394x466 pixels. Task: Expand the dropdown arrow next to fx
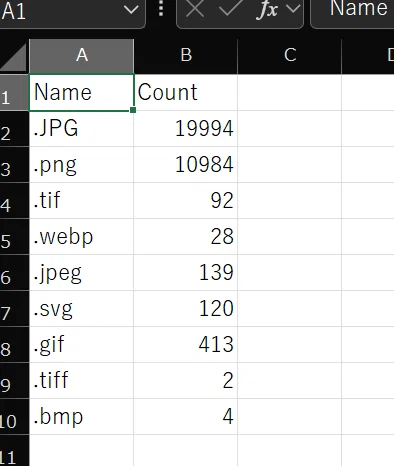click(x=293, y=9)
